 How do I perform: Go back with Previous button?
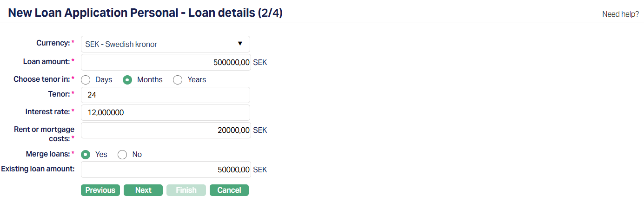[x=100, y=190]
